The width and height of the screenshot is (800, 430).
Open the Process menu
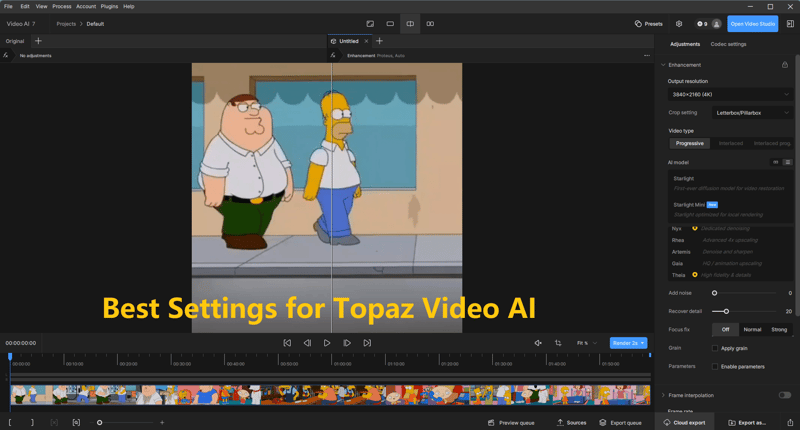(61, 6)
